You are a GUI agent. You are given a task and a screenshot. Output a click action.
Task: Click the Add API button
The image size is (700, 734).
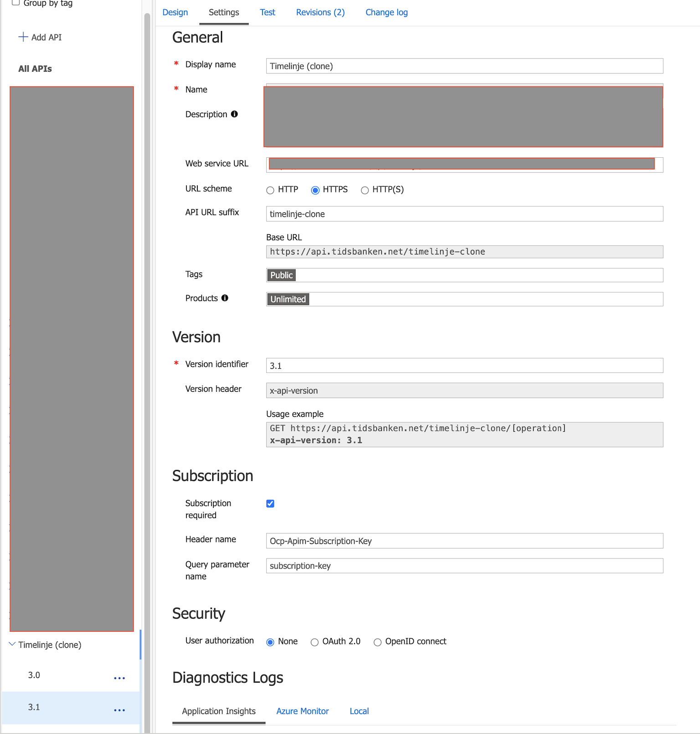[40, 37]
